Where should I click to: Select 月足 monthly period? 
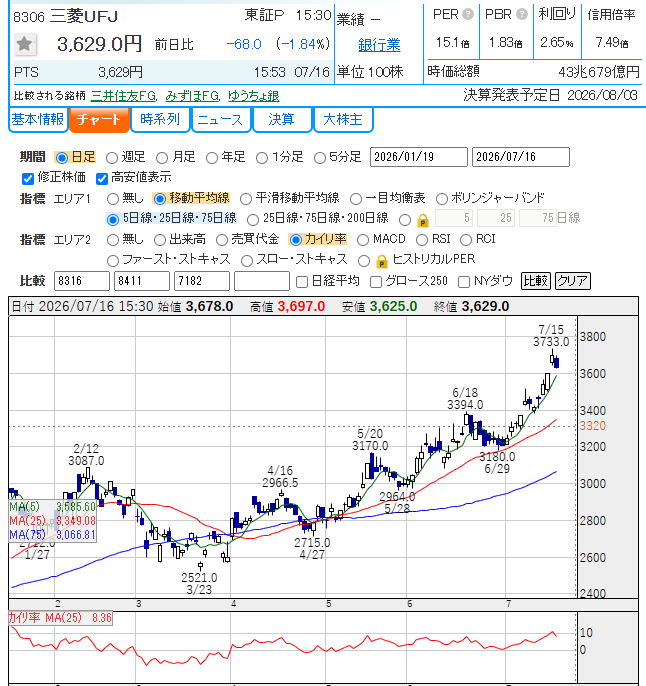(x=162, y=158)
